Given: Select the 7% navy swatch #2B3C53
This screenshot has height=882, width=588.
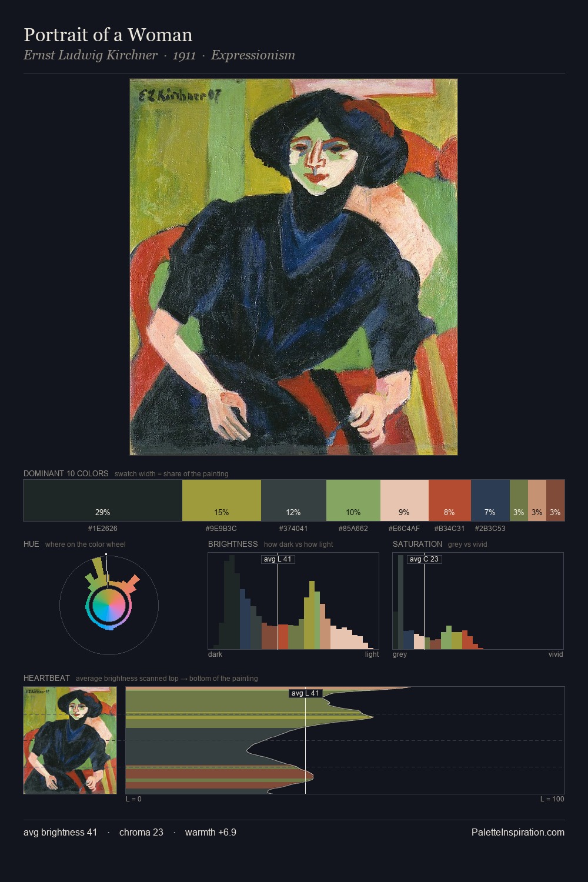Looking at the screenshot, I should pos(490,500).
